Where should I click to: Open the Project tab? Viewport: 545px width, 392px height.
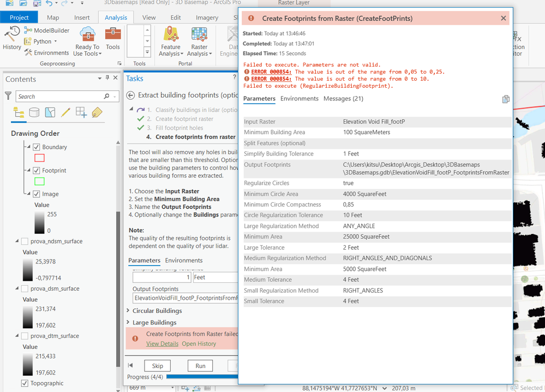[x=19, y=17]
